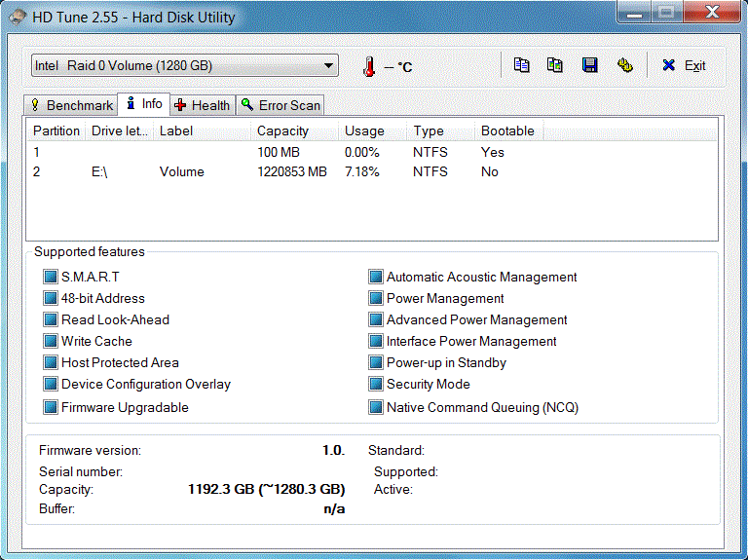Select the Info tab

tap(143, 104)
